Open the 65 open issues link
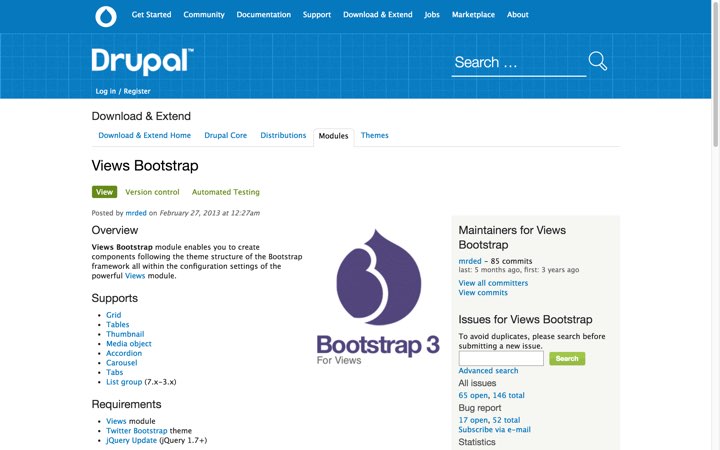The image size is (720, 450). 473,395
